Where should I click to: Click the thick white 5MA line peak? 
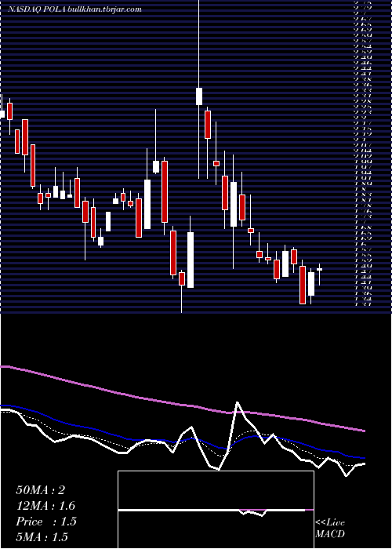point(238,402)
